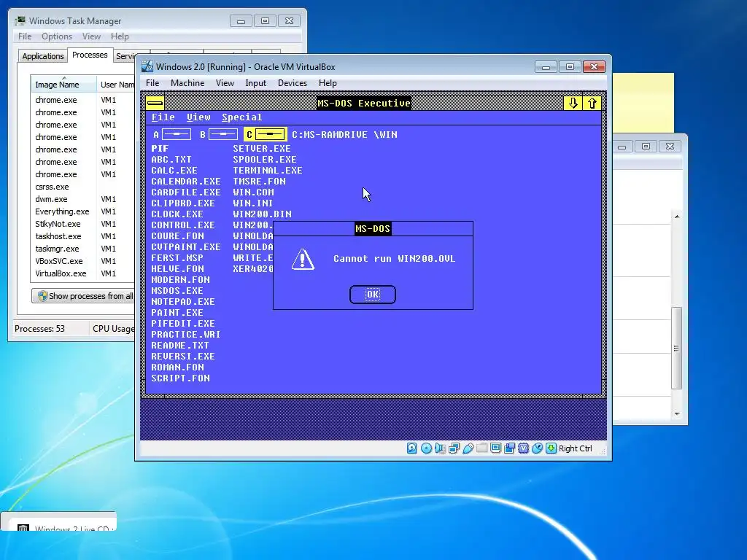Click OK in the Cannot run dialog
This screenshot has height=560, width=747.
tap(373, 295)
